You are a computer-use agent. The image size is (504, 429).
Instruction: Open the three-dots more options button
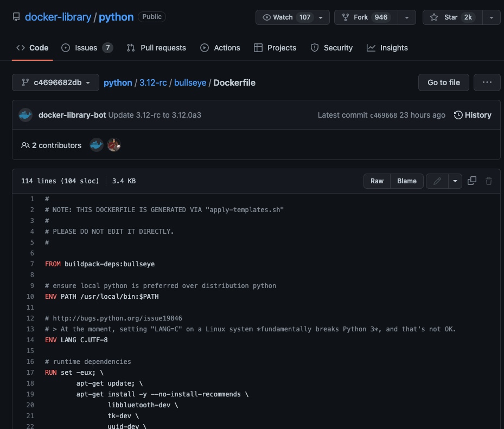pyautogui.click(x=487, y=82)
